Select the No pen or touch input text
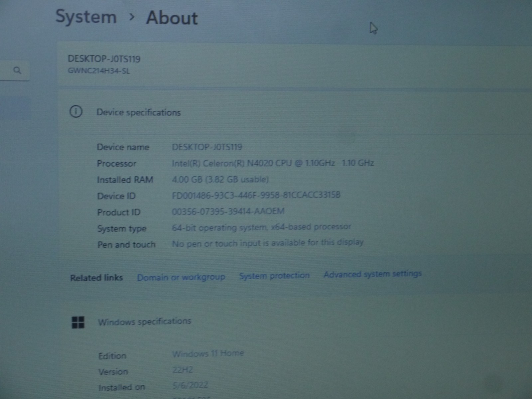Viewport: 532px width, 399px height. (268, 243)
